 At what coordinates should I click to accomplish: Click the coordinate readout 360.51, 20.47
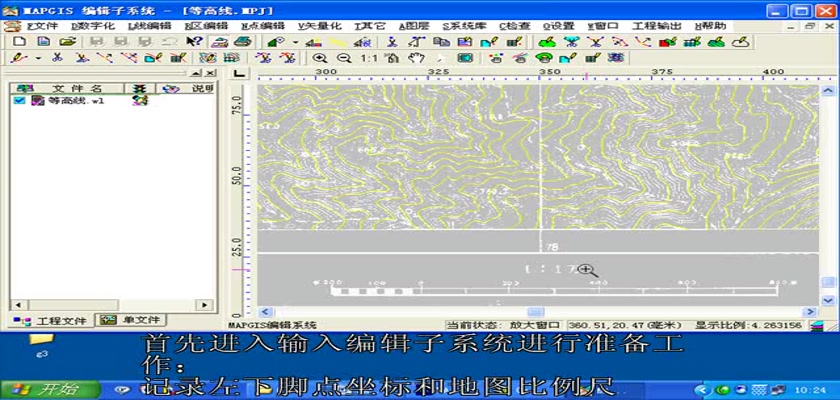click(x=624, y=325)
